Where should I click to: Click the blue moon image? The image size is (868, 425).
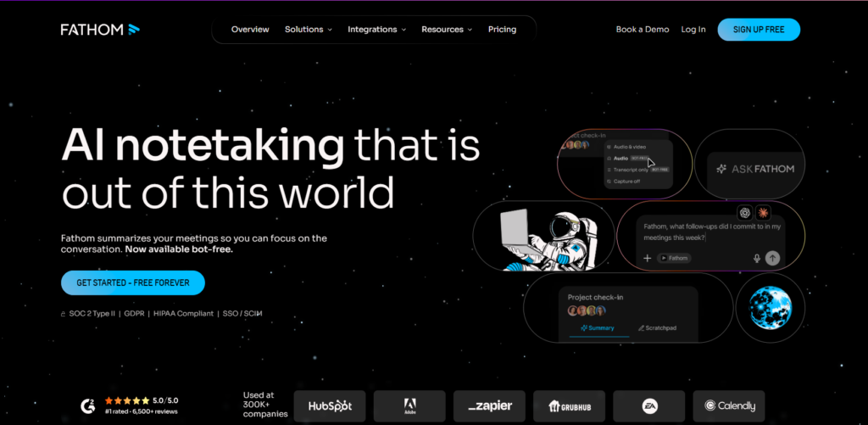pos(770,307)
